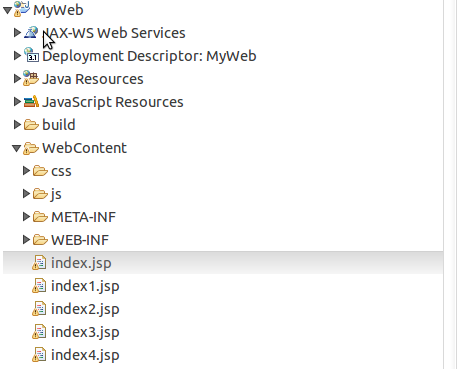Click the Deployment Descriptor 3.1 icon
Screen dimensions: 460x369
(x=31, y=55)
